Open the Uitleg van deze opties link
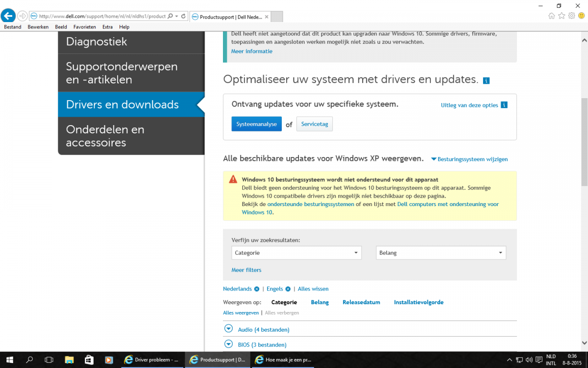The image size is (588, 368). tap(469, 105)
